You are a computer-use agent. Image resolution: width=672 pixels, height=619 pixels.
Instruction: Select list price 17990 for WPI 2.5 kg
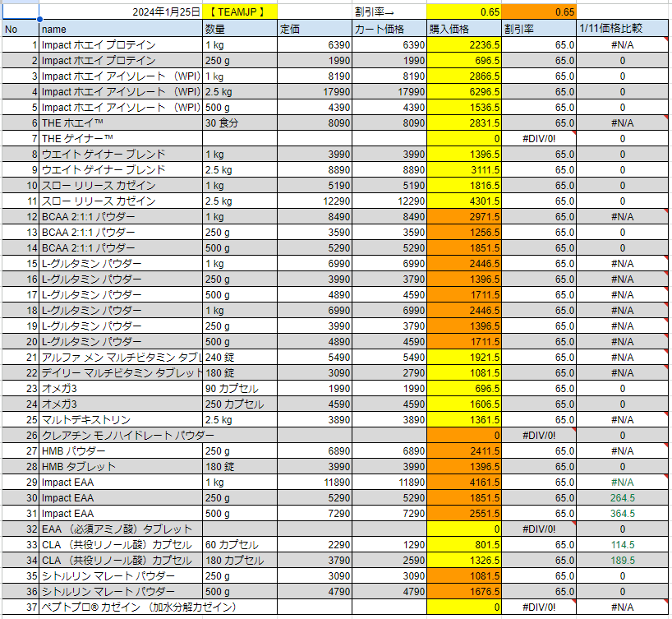coord(315,92)
